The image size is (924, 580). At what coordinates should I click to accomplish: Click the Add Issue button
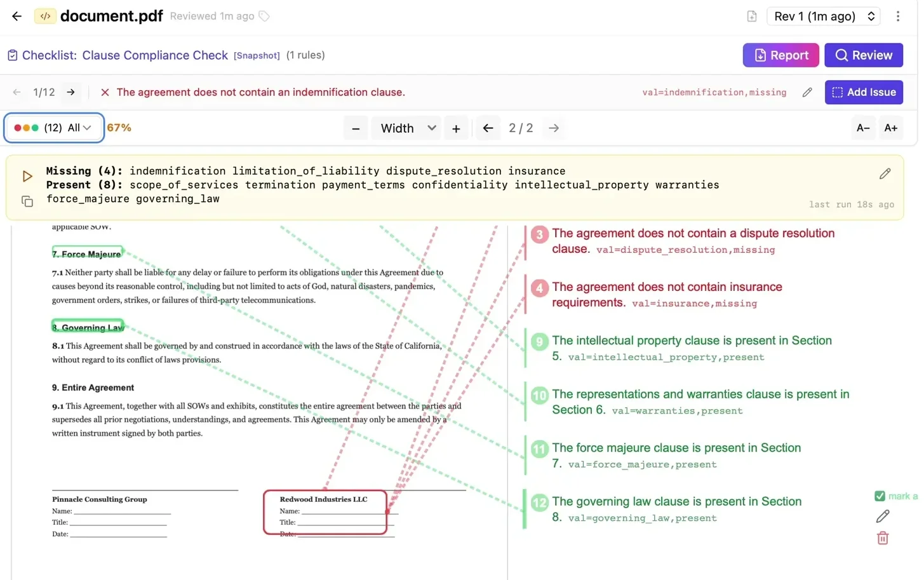point(863,92)
